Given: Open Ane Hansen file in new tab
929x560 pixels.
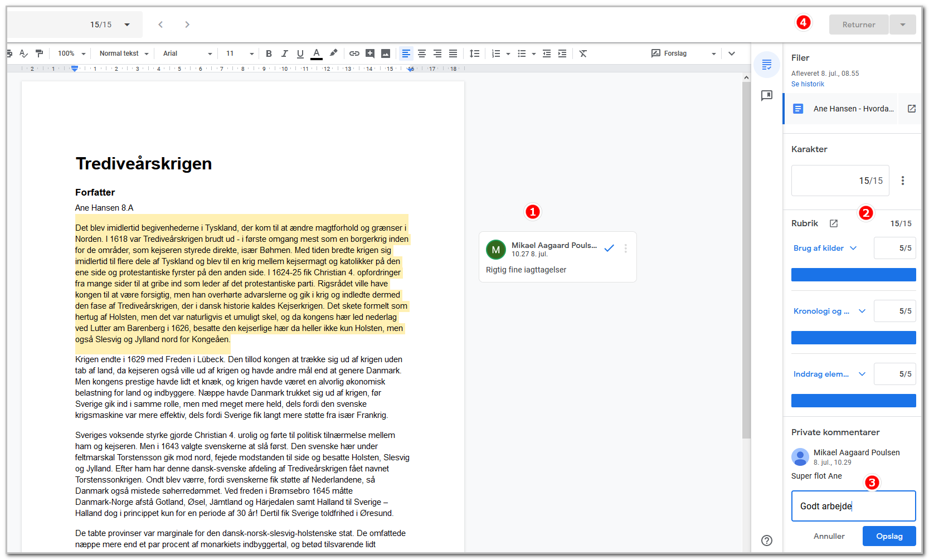Looking at the screenshot, I should (x=912, y=109).
